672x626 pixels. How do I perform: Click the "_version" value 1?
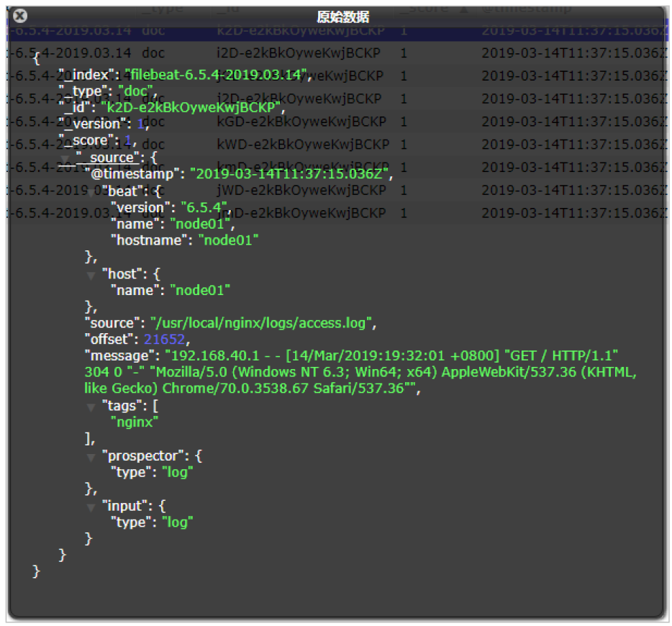pyautogui.click(x=140, y=124)
